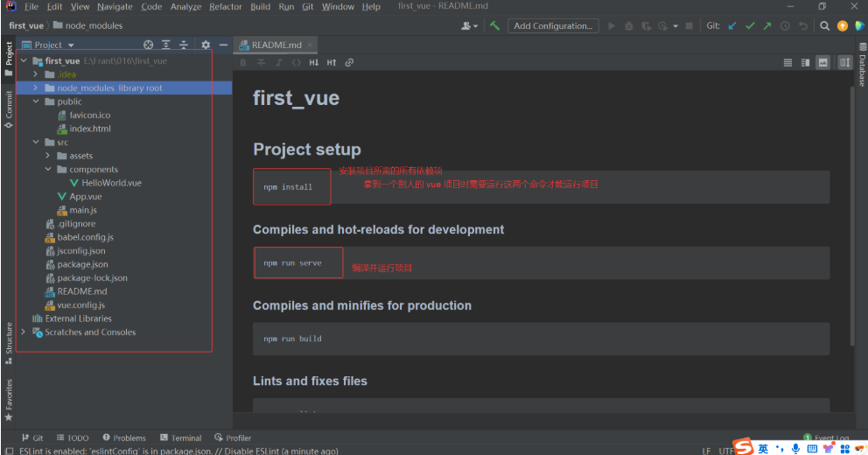Screen dimensions: 868x455
Task: Click the Stop button in toolbar
Action: pos(689,26)
